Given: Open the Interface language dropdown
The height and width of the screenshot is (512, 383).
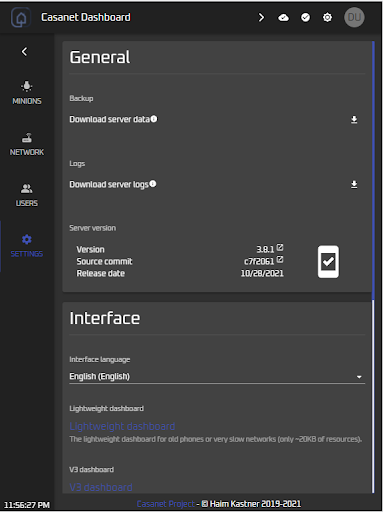Looking at the screenshot, I should click(217, 377).
